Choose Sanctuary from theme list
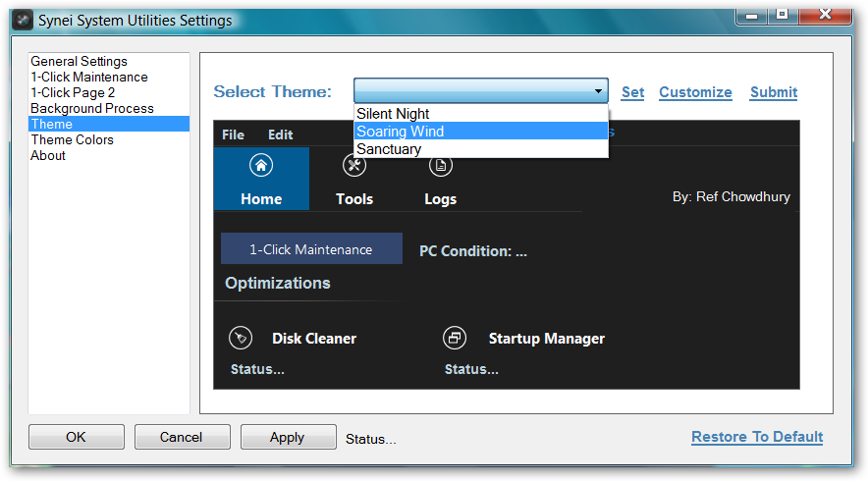Screen dimensions: 868x481 (x=480, y=149)
